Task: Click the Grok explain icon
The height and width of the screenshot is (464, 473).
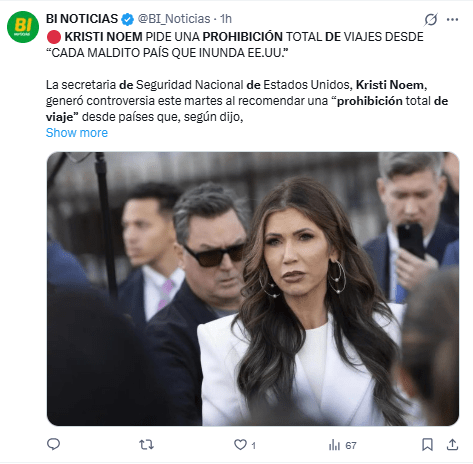Action: 431,20
